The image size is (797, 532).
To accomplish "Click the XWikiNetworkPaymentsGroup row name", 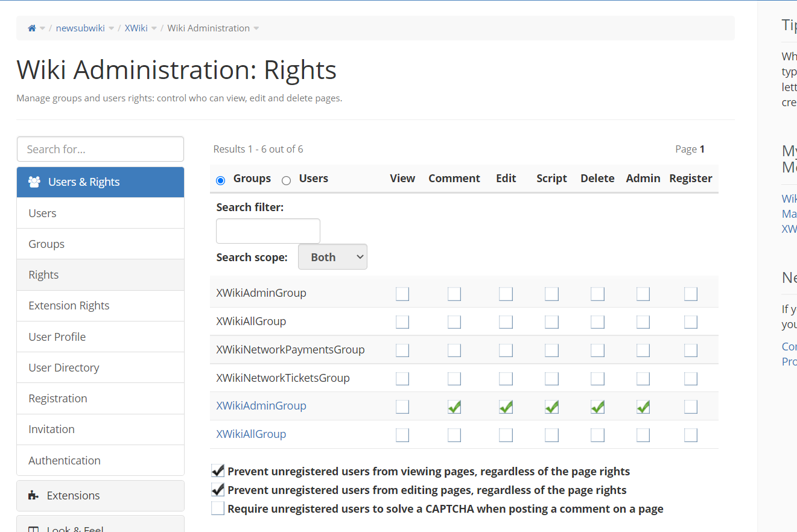I will coord(290,350).
